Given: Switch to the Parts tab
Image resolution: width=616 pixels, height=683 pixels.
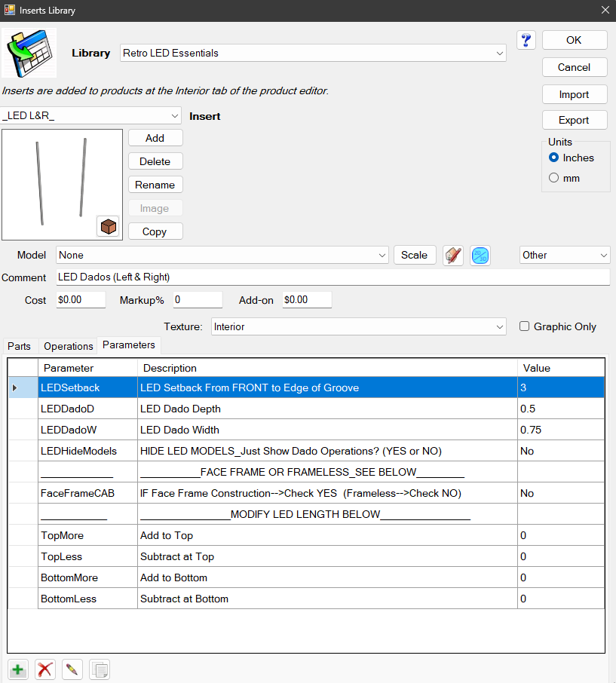Looking at the screenshot, I should (20, 346).
